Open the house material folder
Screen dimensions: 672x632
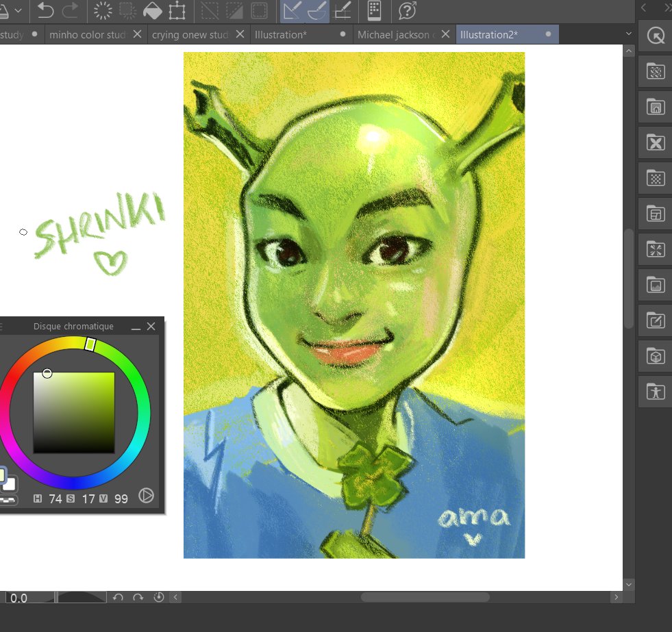point(656,107)
